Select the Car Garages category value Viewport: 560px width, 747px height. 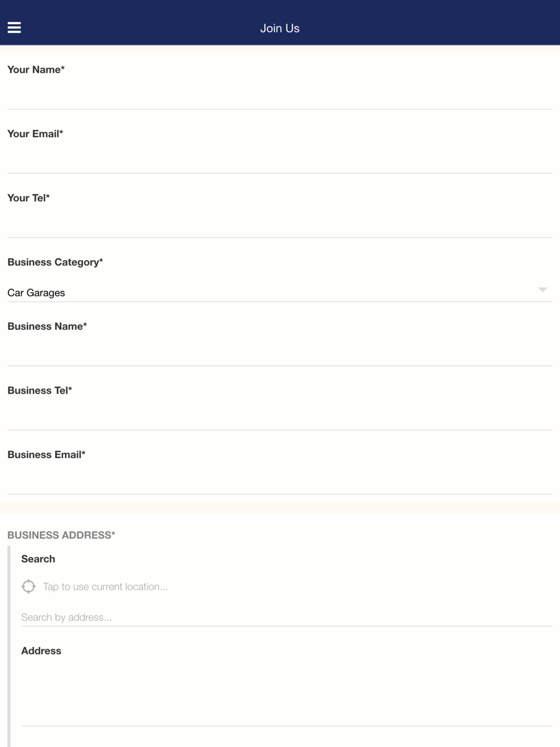coord(36,292)
